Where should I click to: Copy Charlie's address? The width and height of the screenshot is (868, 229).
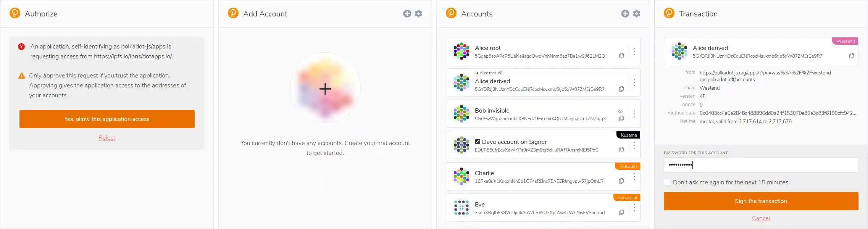click(622, 181)
